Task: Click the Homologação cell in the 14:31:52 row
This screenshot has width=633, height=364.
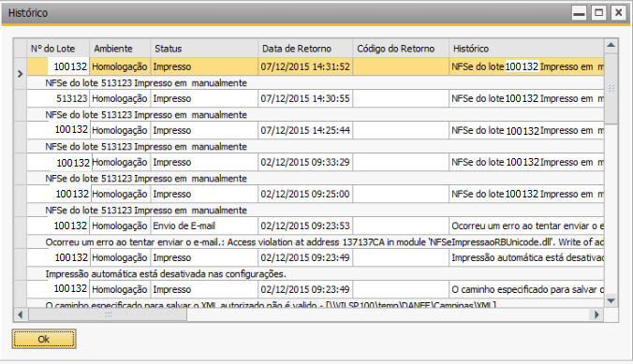Action: point(120,66)
